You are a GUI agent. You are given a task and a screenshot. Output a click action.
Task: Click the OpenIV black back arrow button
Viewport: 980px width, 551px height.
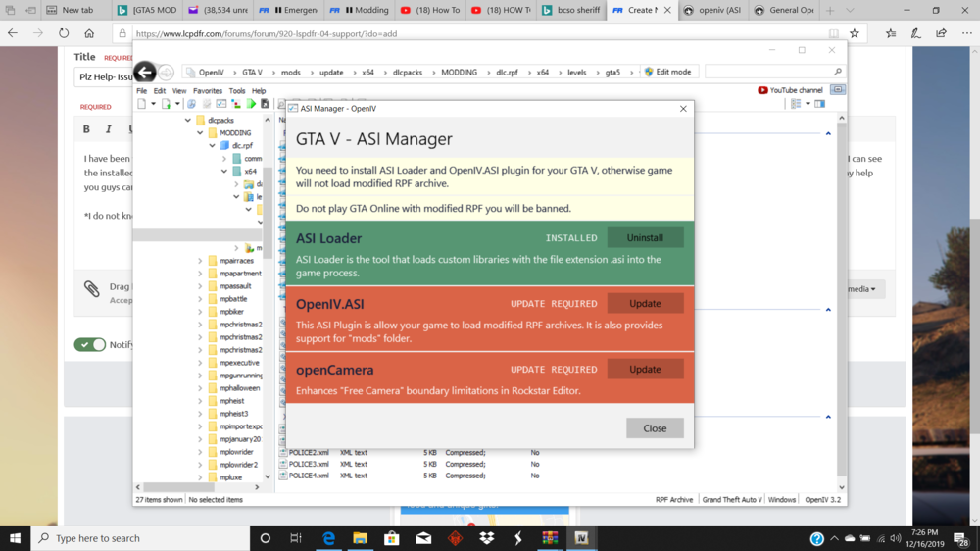coord(145,72)
